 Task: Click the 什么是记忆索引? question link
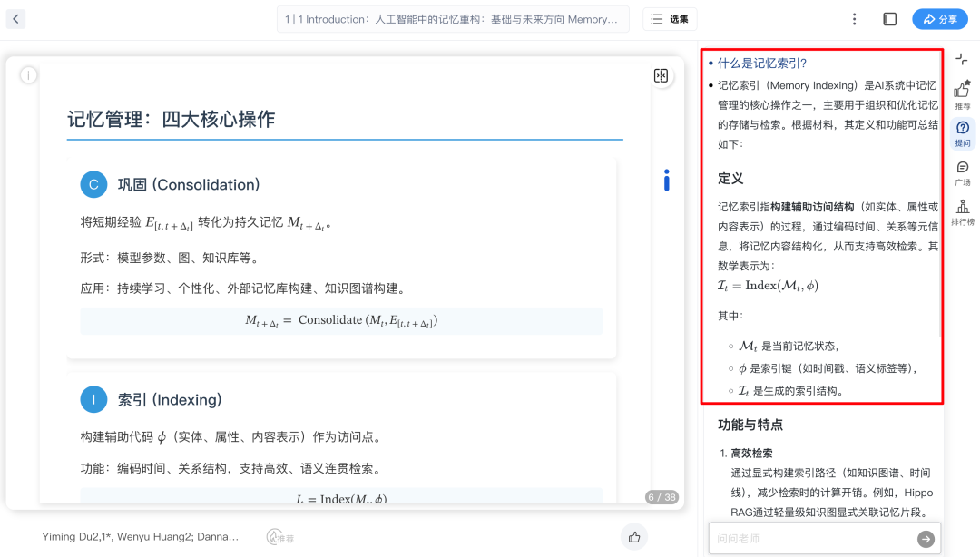pyautogui.click(x=762, y=64)
